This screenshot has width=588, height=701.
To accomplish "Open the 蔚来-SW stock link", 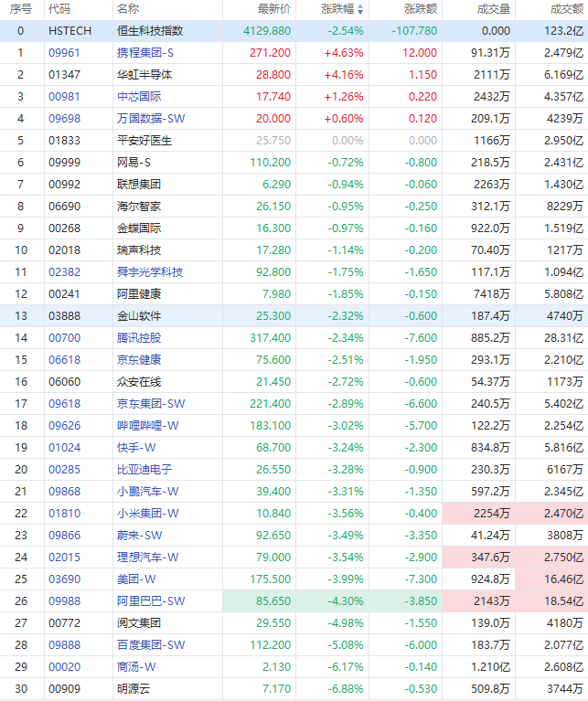I will (x=140, y=535).
